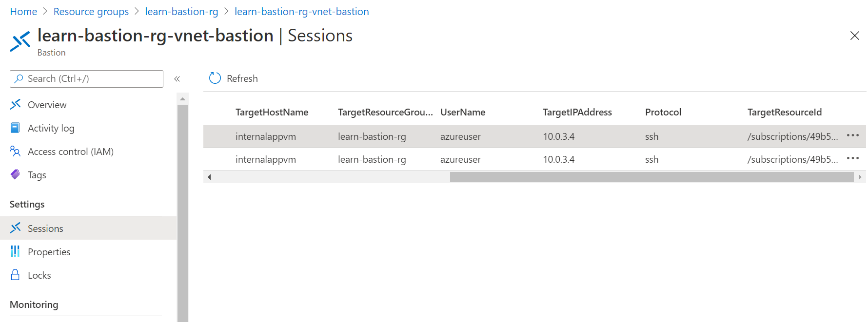Click the Settings section heading
The image size is (868, 322).
tap(27, 204)
